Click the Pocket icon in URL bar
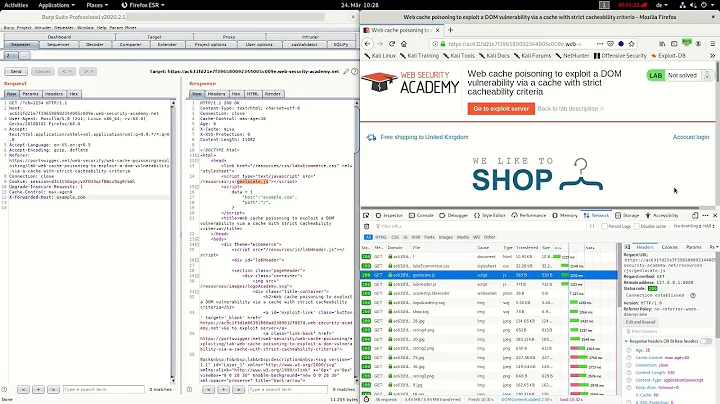The width and height of the screenshot is (720, 404). [x=610, y=44]
